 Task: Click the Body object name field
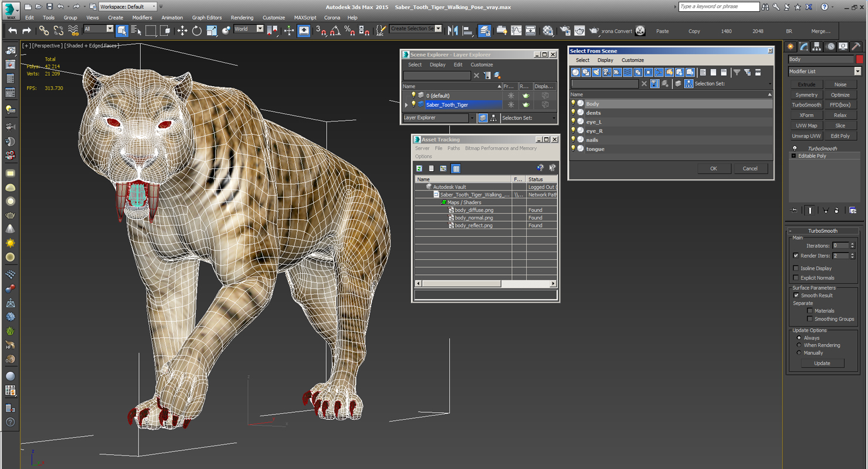(x=821, y=59)
